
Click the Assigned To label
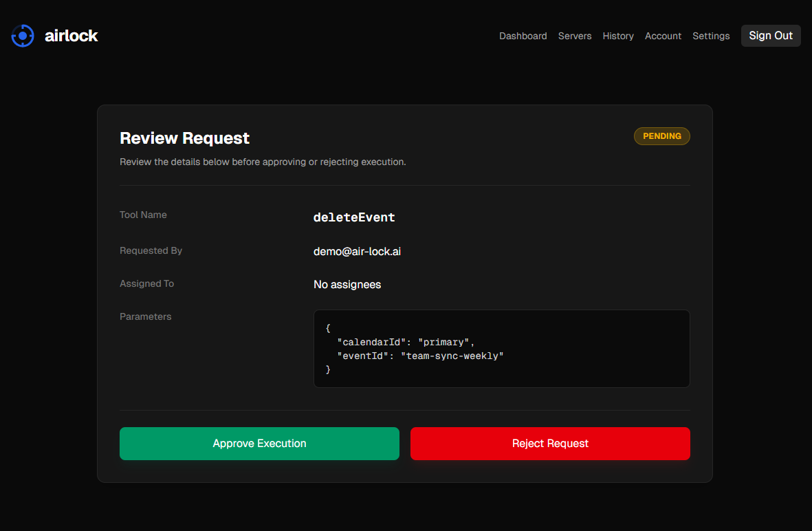[x=146, y=283]
